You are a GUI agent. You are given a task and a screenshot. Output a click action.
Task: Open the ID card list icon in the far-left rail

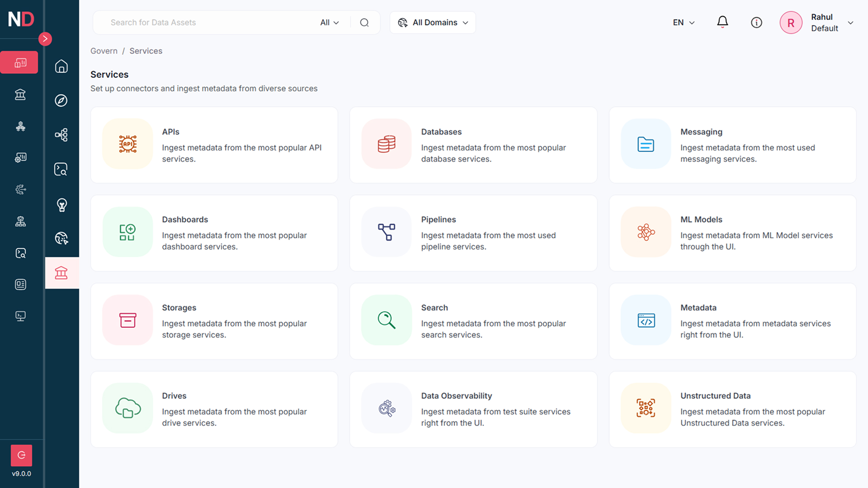tap(20, 284)
